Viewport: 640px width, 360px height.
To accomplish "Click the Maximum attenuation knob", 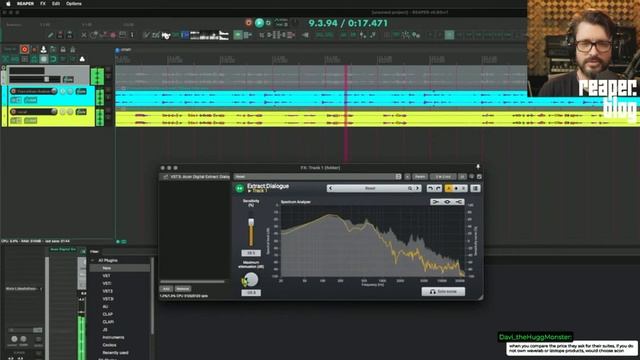I will (x=251, y=280).
